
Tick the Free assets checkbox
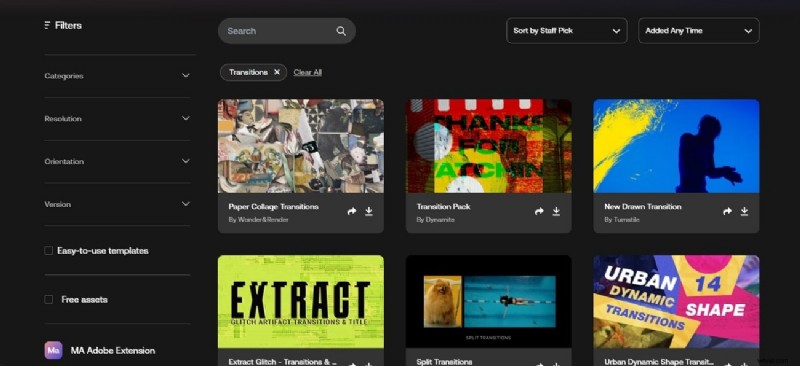pos(48,300)
